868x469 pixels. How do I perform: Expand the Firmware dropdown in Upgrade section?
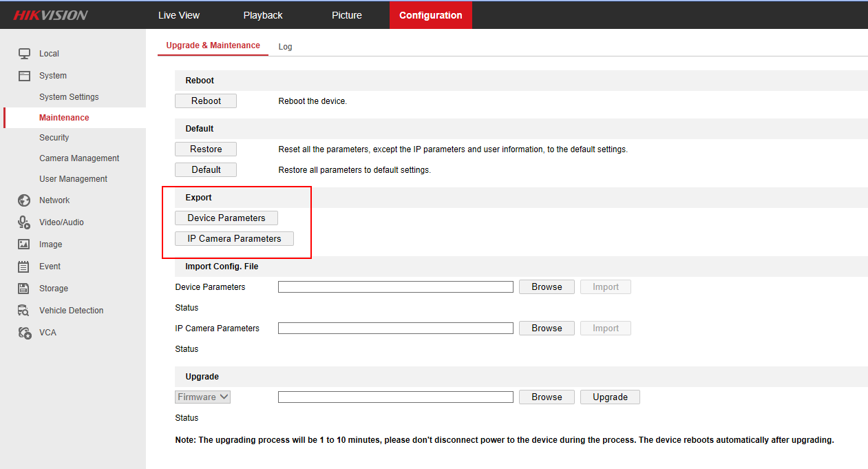(x=203, y=397)
